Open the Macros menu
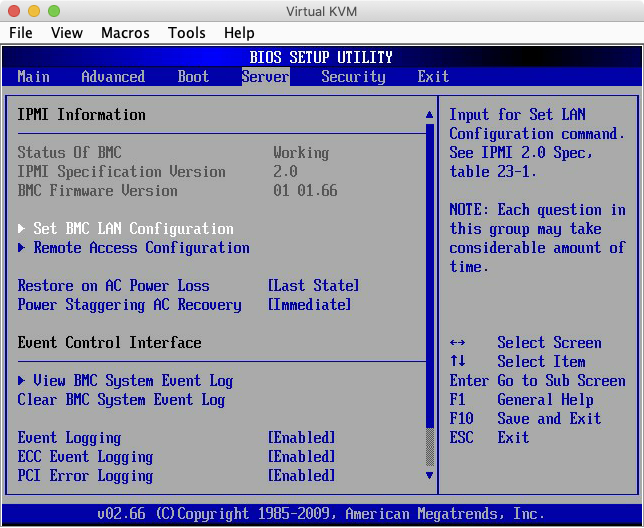Image resolution: width=644 pixels, height=528 pixels. 125,33
